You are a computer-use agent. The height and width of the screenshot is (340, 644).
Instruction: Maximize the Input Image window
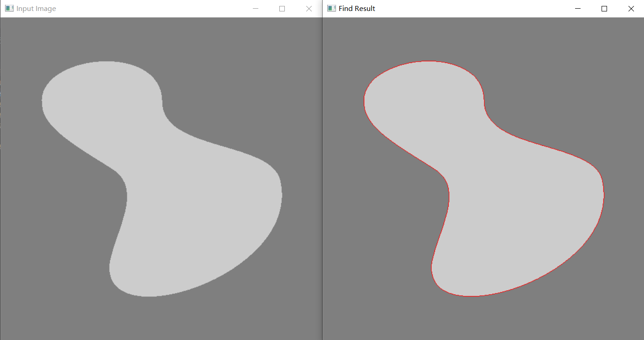282,9
